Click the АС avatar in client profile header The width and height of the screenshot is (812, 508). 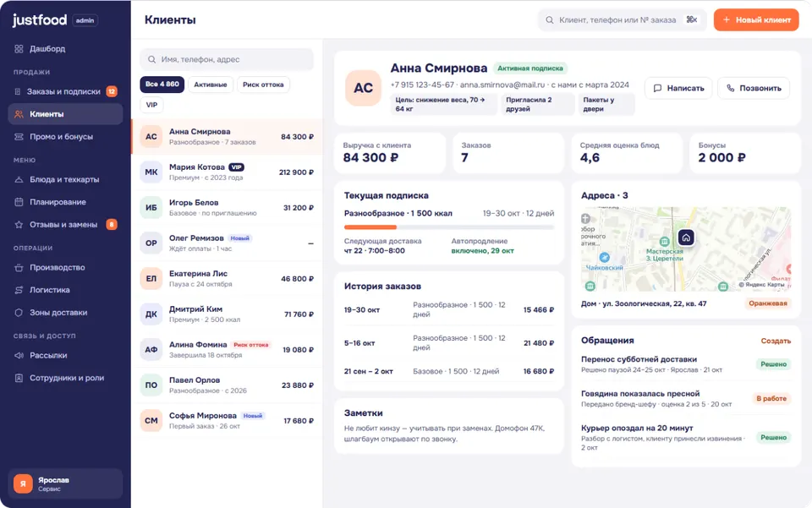pyautogui.click(x=363, y=88)
